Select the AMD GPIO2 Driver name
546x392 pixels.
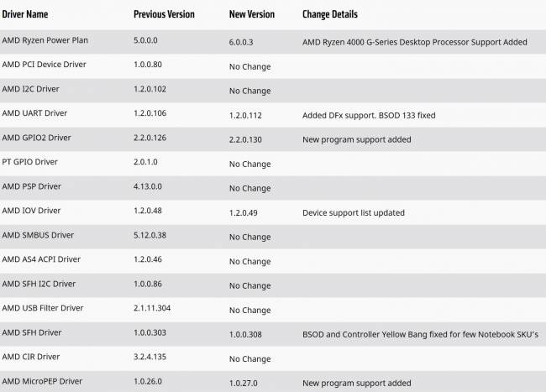(x=36, y=138)
